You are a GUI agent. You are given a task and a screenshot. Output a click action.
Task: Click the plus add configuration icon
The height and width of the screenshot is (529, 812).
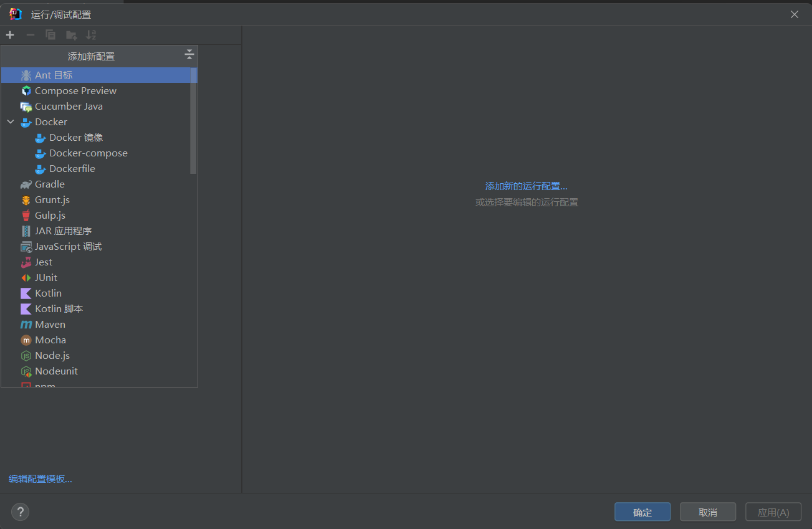(10, 35)
